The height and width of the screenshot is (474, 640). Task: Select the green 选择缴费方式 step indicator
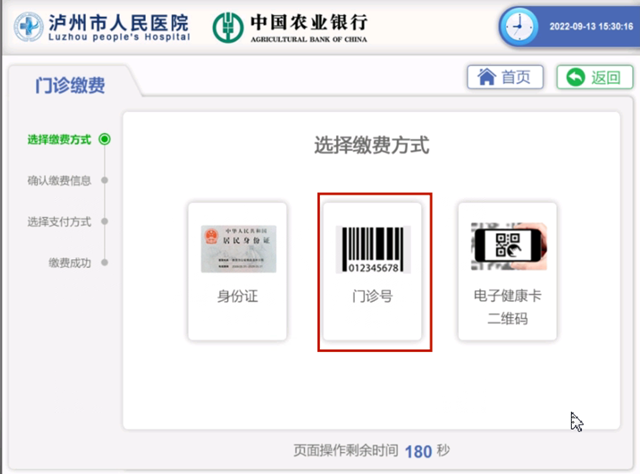click(x=105, y=139)
